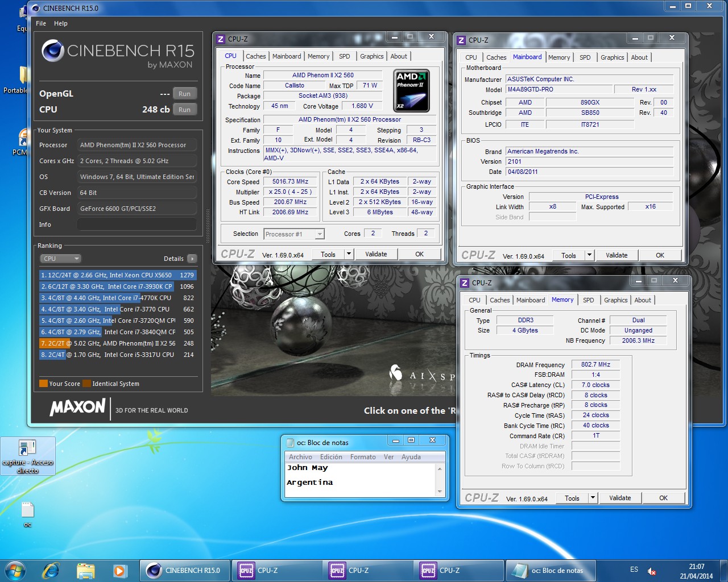Select ranking entry 1 Intel Xeon X5650

tap(118, 275)
